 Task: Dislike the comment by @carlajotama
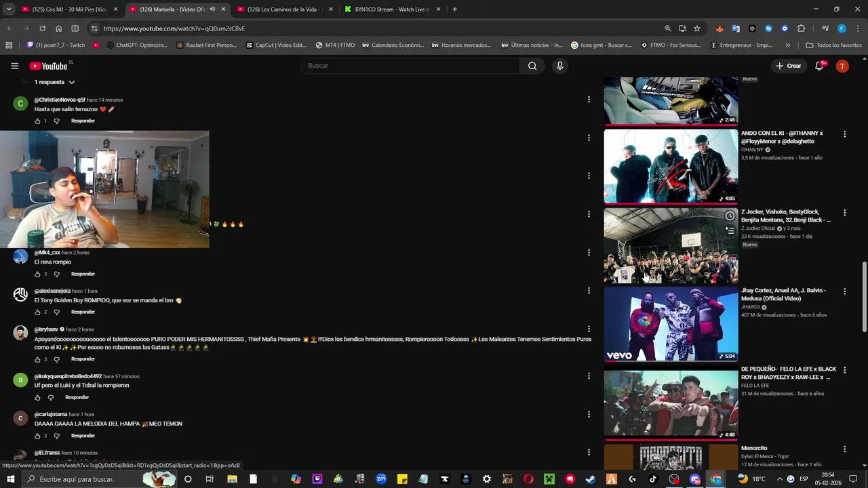coord(56,436)
